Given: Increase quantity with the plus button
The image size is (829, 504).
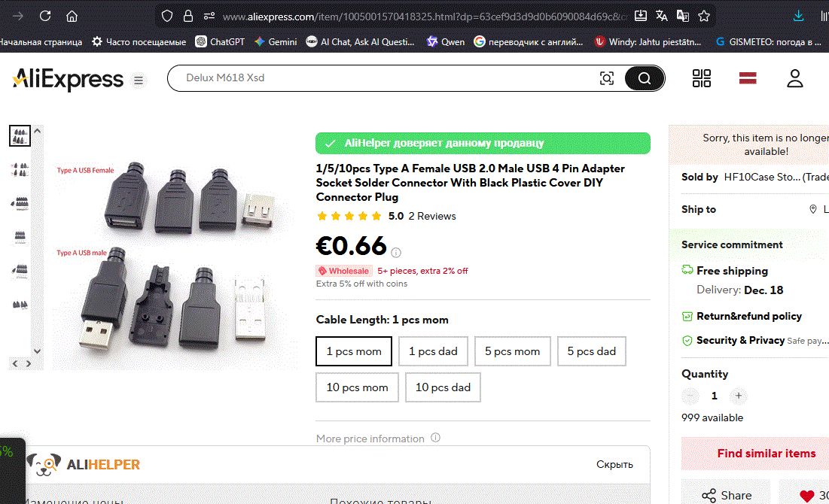Looking at the screenshot, I should [739, 396].
